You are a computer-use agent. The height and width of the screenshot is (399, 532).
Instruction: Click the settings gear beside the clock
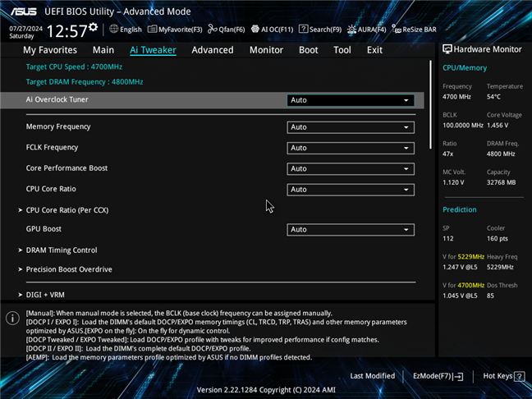click(93, 27)
